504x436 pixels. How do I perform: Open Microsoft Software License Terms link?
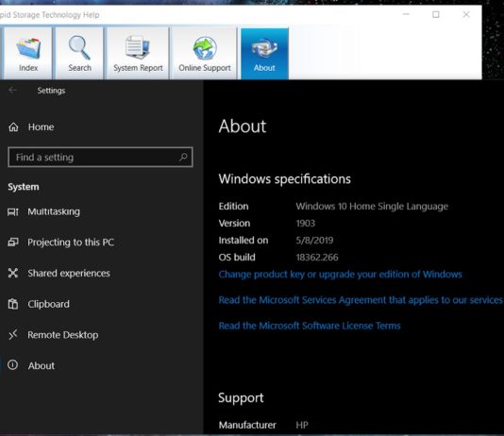click(310, 326)
